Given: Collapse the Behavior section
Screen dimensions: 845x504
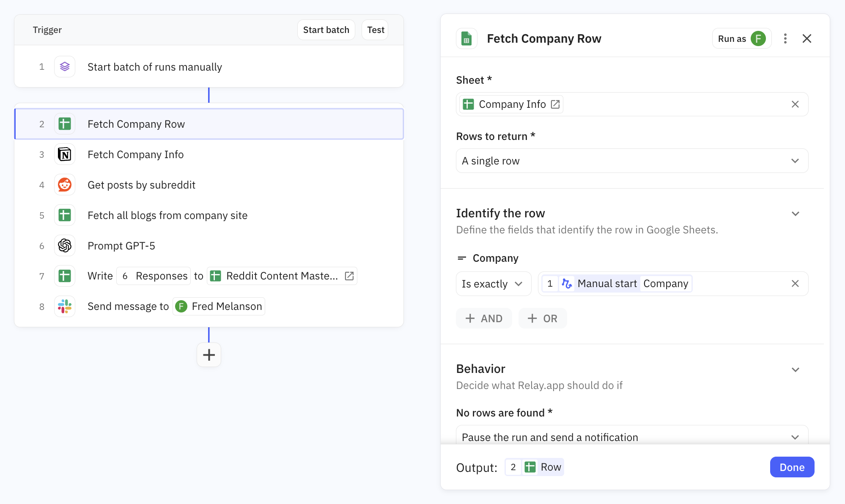Looking at the screenshot, I should pos(795,370).
